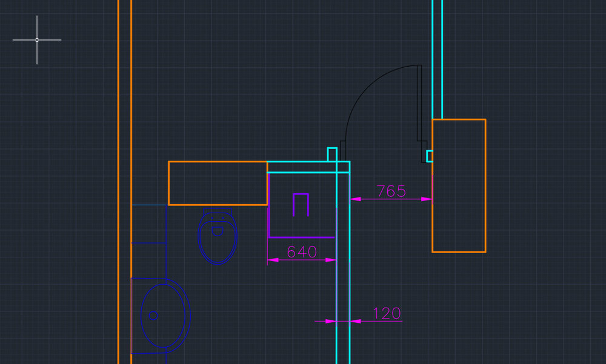Select the purple П label
This screenshot has width=606, height=364.
coord(301,205)
